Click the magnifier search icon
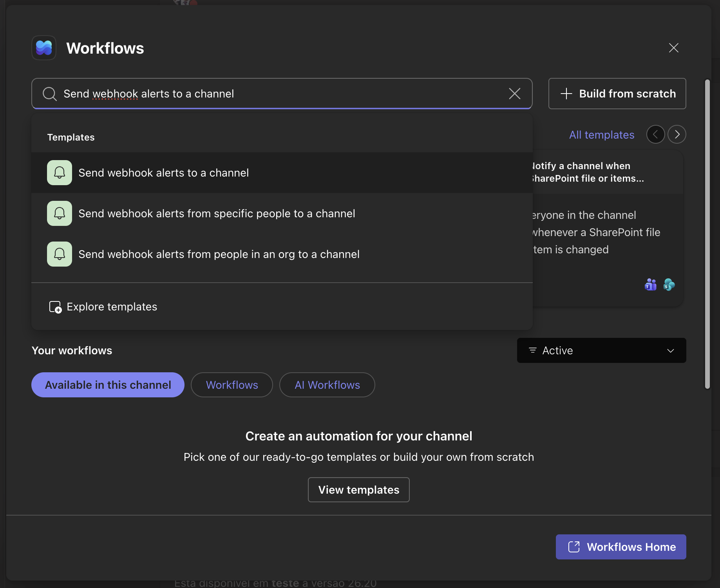720x588 pixels. (50, 94)
